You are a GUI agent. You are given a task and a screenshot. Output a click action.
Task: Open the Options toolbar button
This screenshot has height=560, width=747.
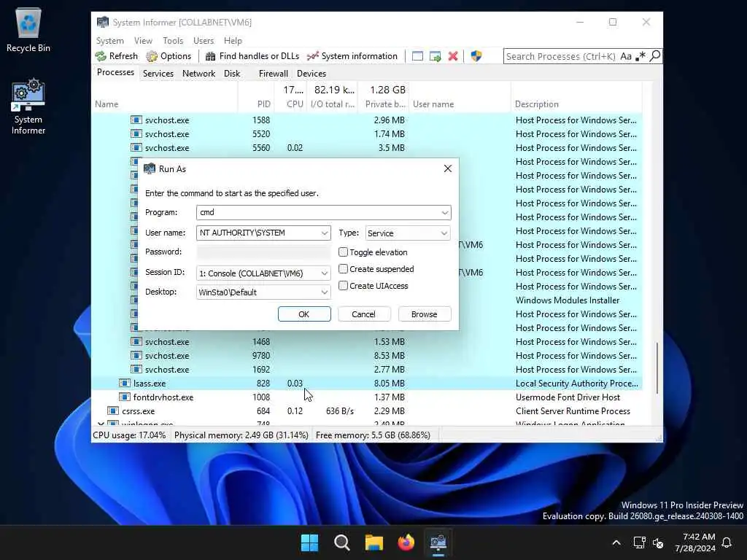(x=169, y=56)
